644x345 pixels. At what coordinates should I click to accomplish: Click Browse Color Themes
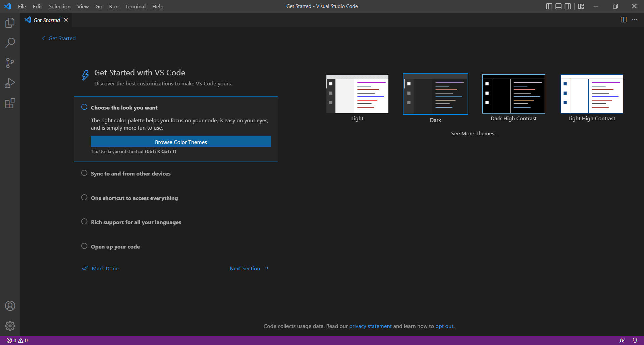[180, 142]
